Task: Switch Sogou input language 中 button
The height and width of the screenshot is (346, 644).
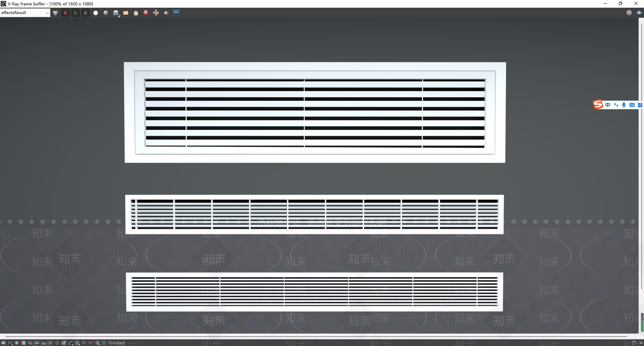Action: [608, 105]
